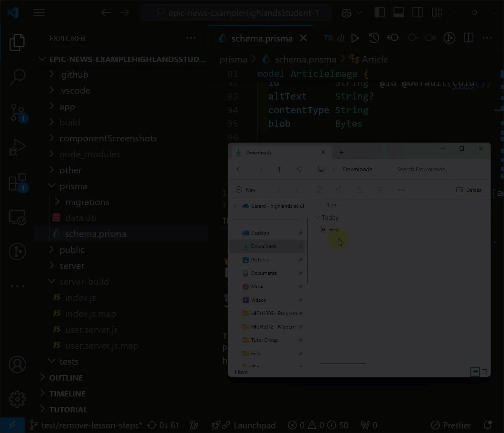
Task: Open Remote Explorer in activity bar
Action: tap(17, 217)
